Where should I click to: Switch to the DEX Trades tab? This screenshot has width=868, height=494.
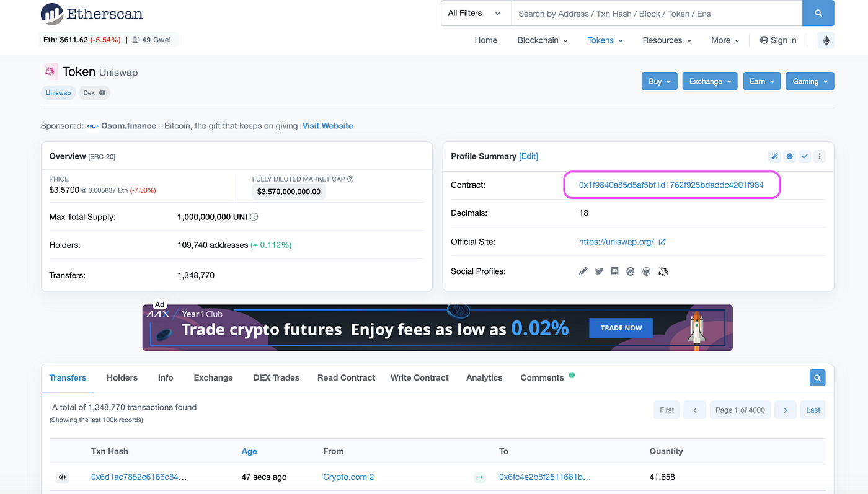tap(277, 377)
